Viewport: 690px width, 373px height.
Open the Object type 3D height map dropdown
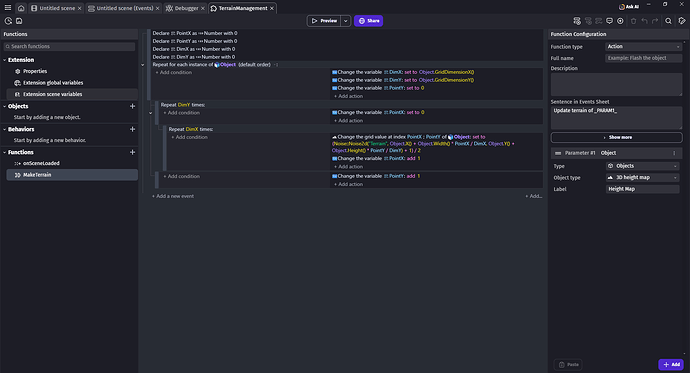coord(642,178)
